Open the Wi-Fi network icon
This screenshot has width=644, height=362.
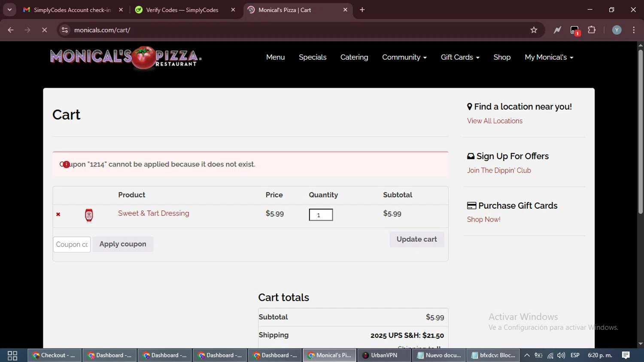(550, 356)
